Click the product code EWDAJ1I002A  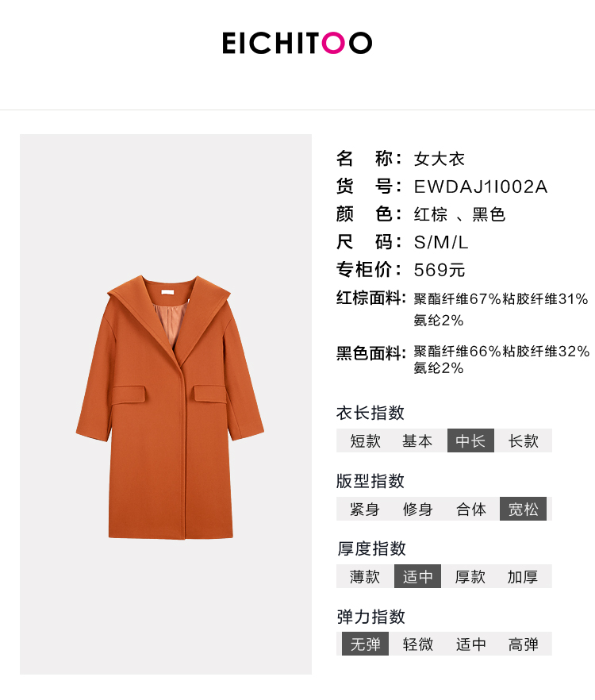[481, 187]
